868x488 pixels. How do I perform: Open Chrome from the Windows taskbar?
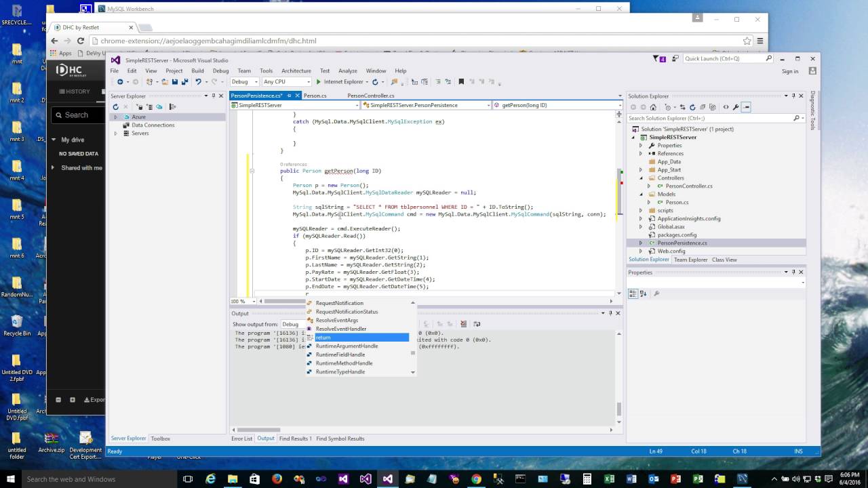coord(476,479)
